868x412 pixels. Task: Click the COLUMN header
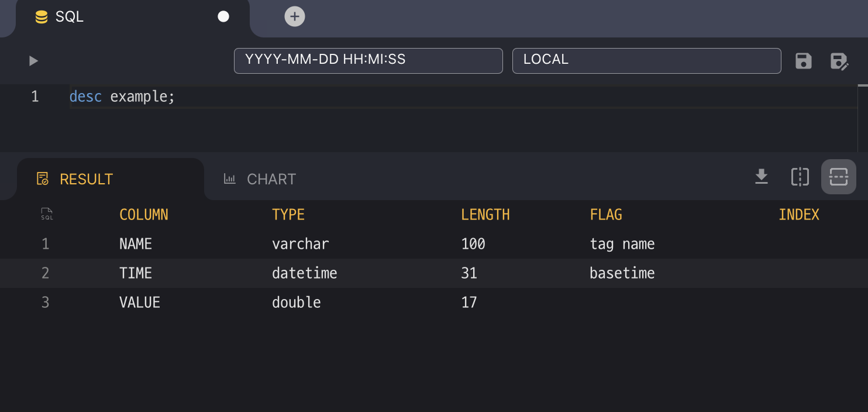(x=144, y=215)
